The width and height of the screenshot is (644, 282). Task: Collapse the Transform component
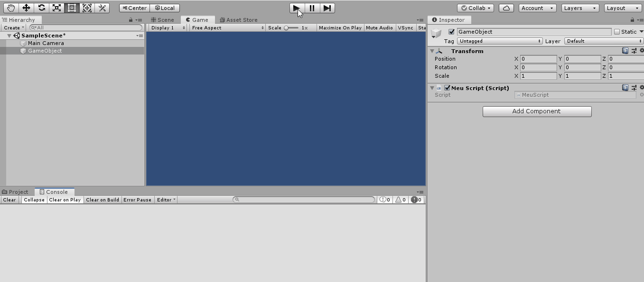coord(432,51)
